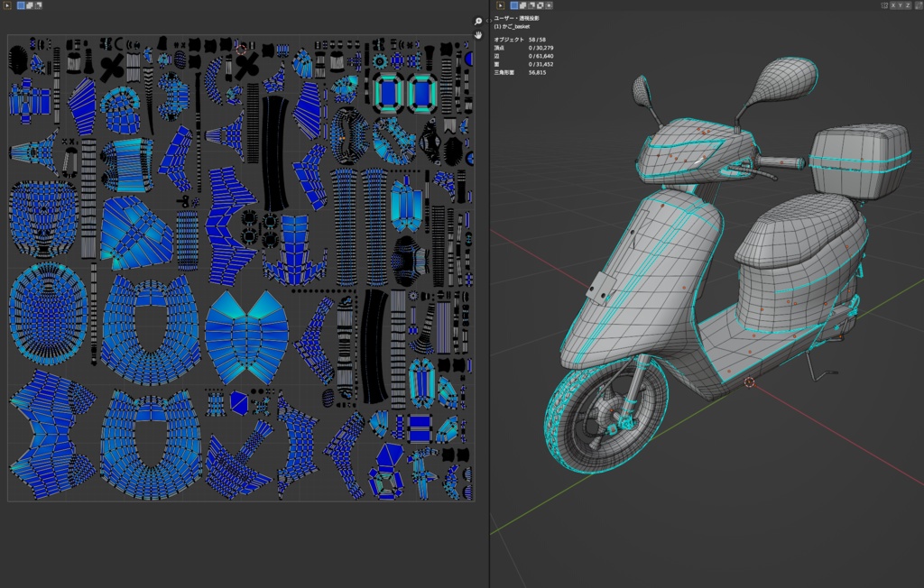Choose the first selection mode icon in UV editor

point(21,5)
